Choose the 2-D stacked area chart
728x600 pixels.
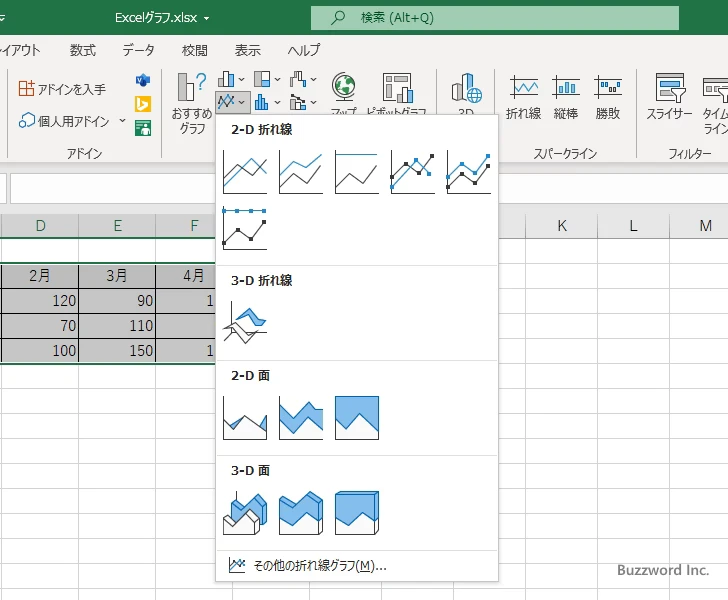click(301, 417)
